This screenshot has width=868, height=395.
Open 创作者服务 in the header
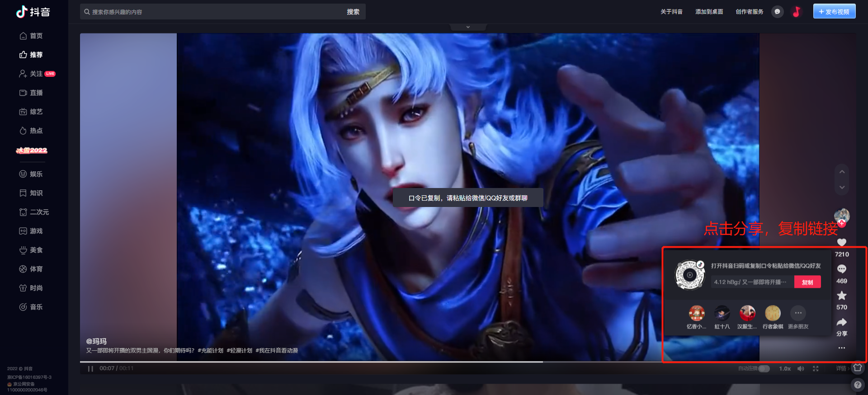pyautogui.click(x=749, y=12)
